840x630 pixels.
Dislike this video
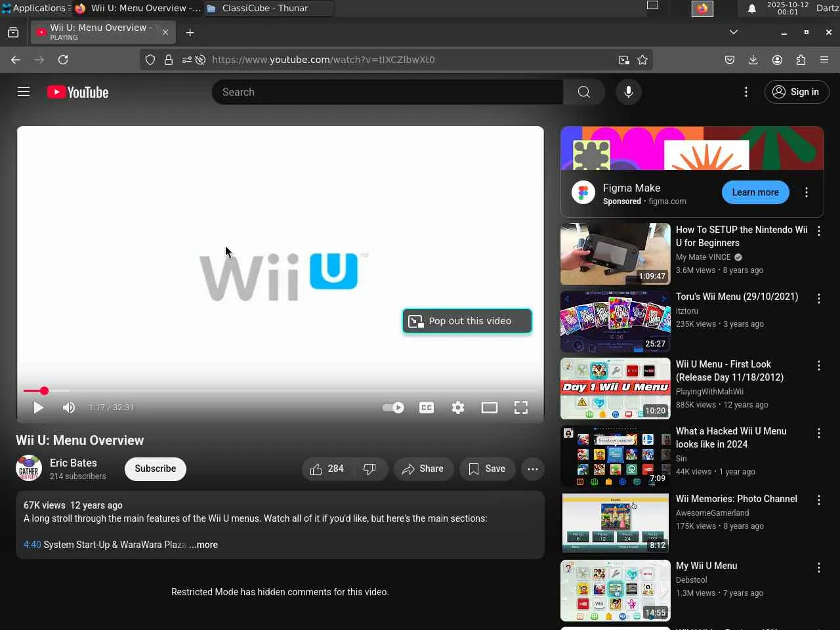370,469
